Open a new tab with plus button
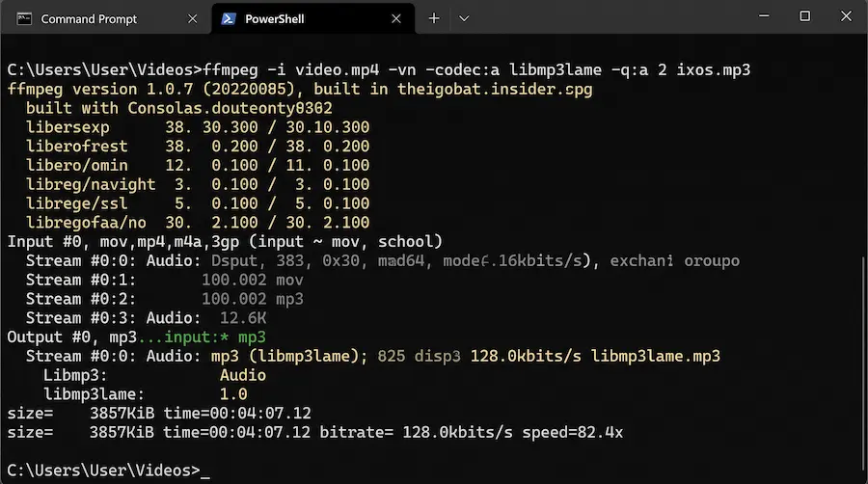Image resolution: width=868 pixels, height=484 pixels. [434, 18]
